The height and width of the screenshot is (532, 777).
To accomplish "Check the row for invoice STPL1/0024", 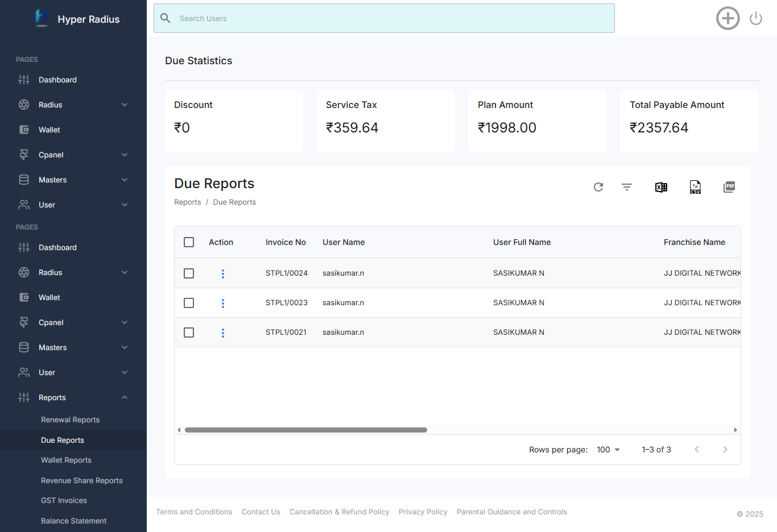I will click(x=189, y=273).
